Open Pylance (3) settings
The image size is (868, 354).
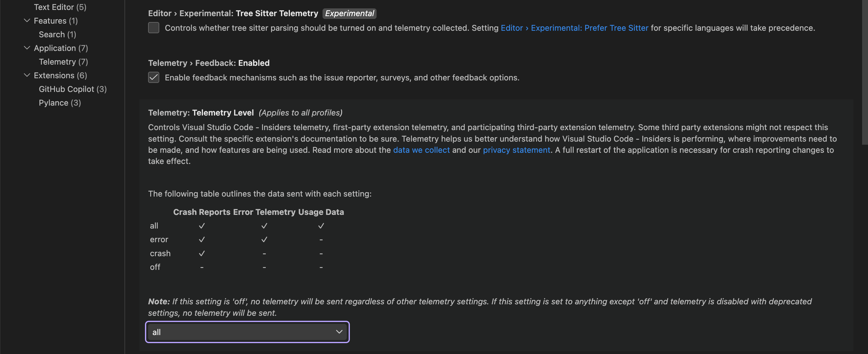pos(60,102)
